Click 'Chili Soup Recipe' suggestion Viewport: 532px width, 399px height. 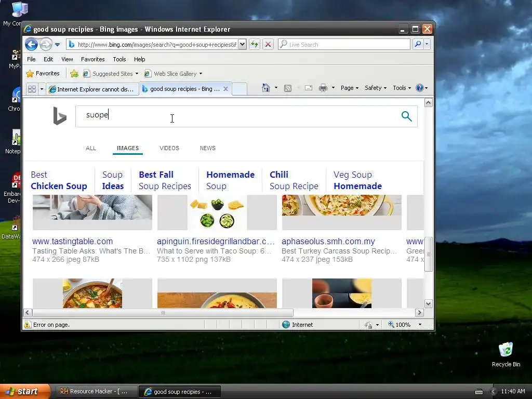tap(294, 180)
